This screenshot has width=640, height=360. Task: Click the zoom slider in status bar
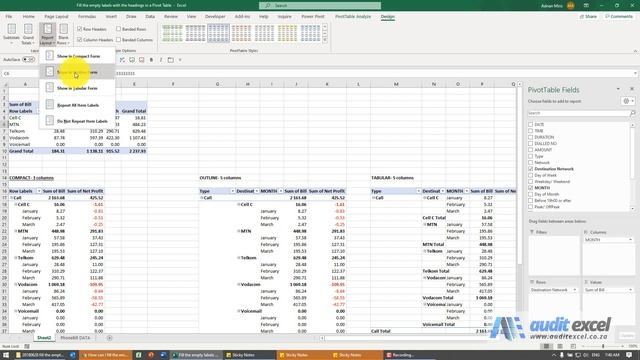603,346
